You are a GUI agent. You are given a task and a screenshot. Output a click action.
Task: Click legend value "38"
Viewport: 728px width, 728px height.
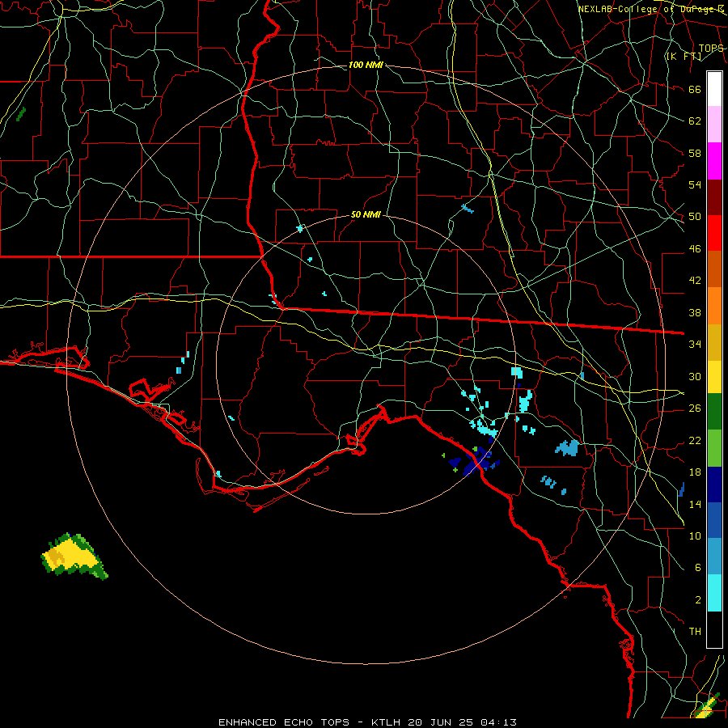[x=695, y=312]
